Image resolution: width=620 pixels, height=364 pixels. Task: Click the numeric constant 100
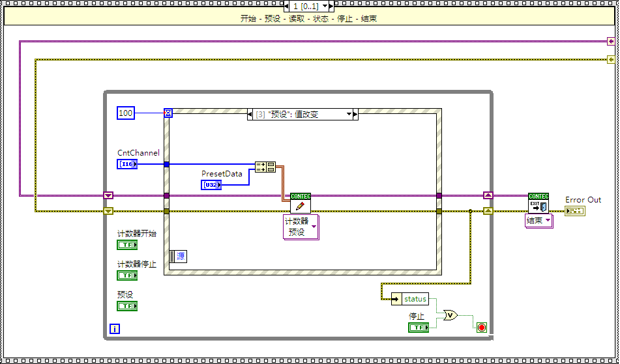(x=126, y=113)
